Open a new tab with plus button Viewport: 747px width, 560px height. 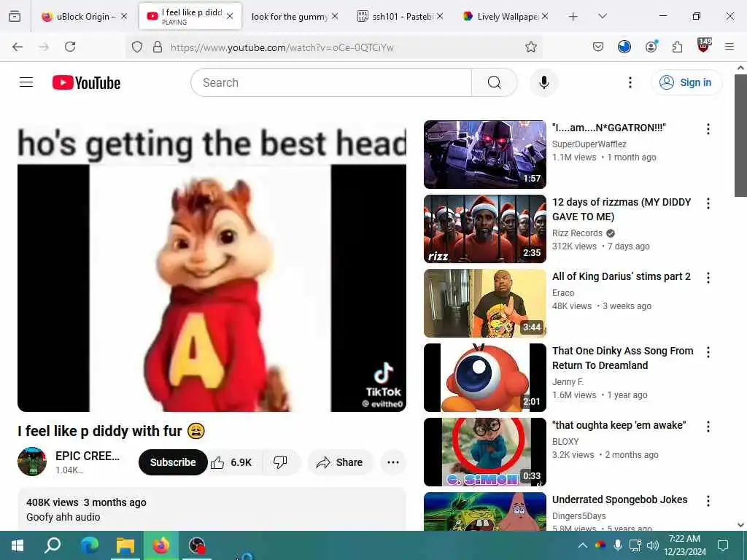[x=573, y=16]
